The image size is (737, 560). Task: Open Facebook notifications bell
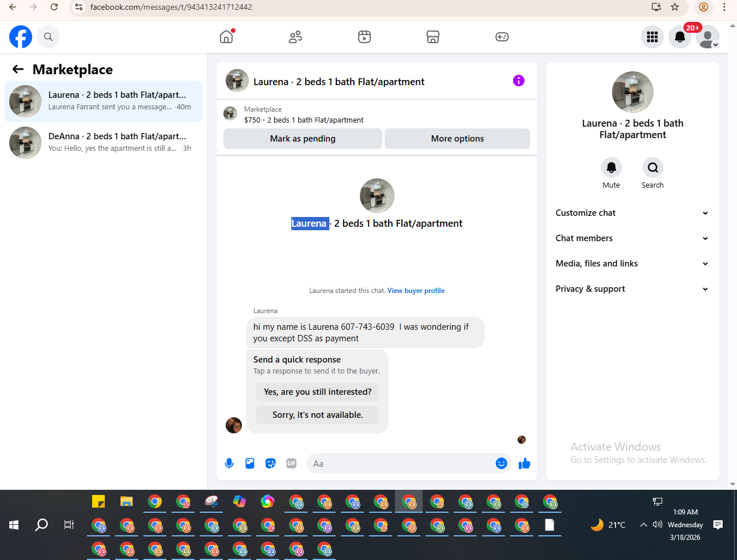680,37
